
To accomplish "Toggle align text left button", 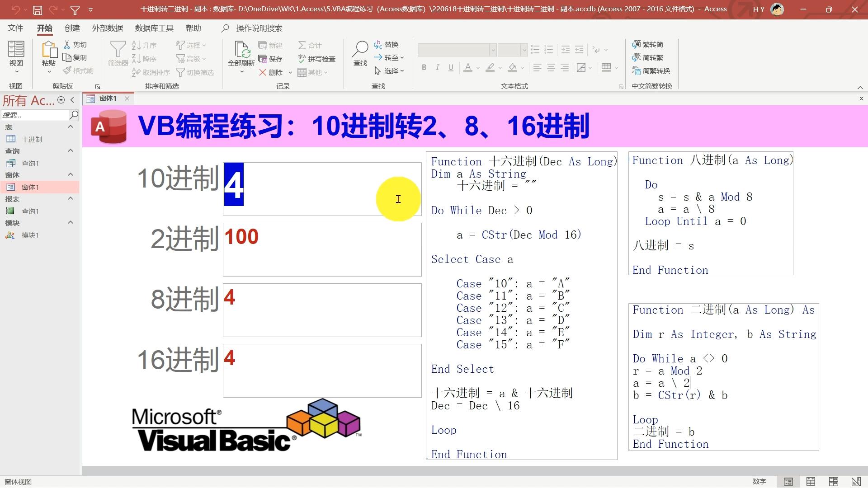I will [537, 68].
